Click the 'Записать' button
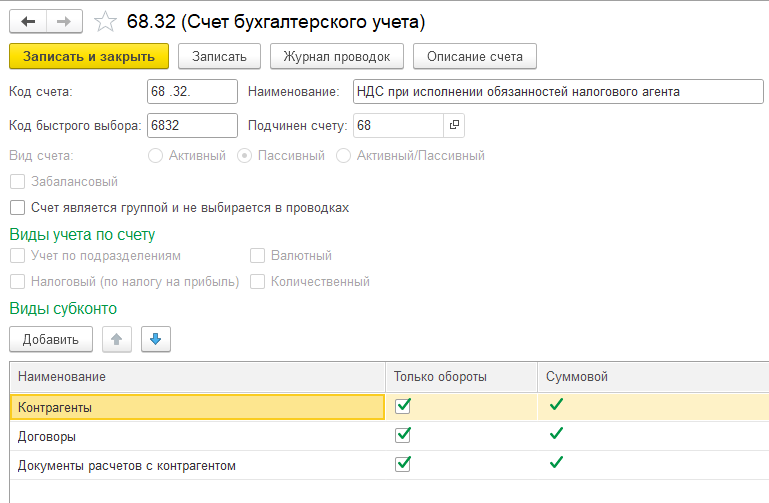This screenshot has height=503, width=769. click(x=219, y=56)
